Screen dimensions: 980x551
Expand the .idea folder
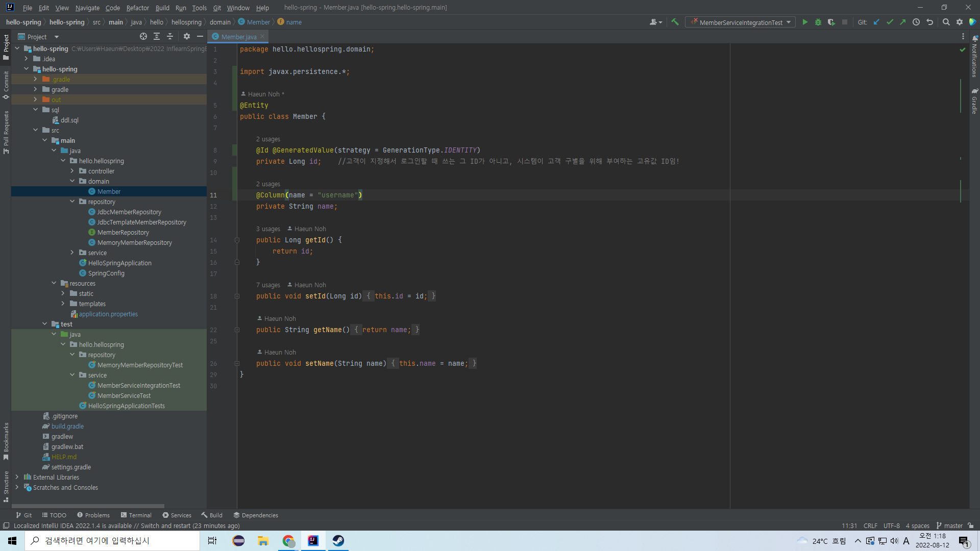pyautogui.click(x=26, y=59)
